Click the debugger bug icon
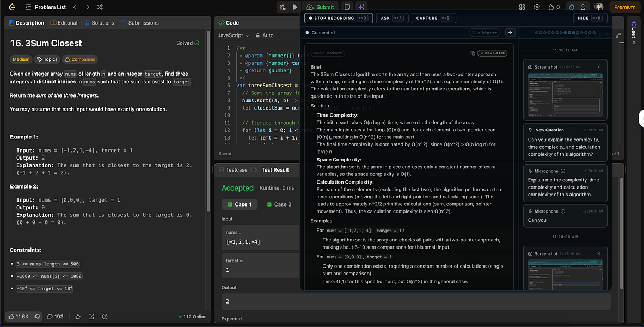 point(283,7)
